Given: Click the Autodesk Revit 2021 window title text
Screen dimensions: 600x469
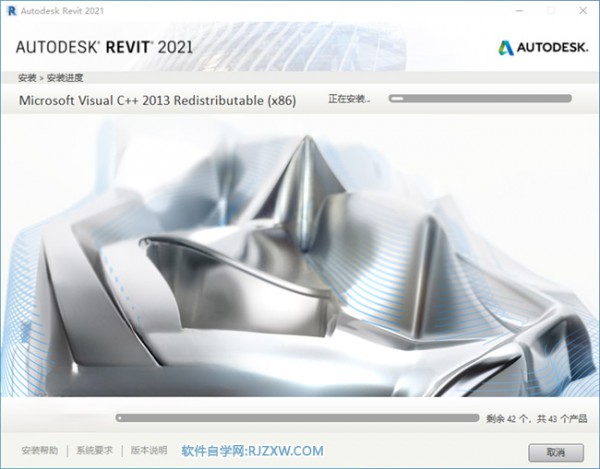Looking at the screenshot, I should 62,11.
